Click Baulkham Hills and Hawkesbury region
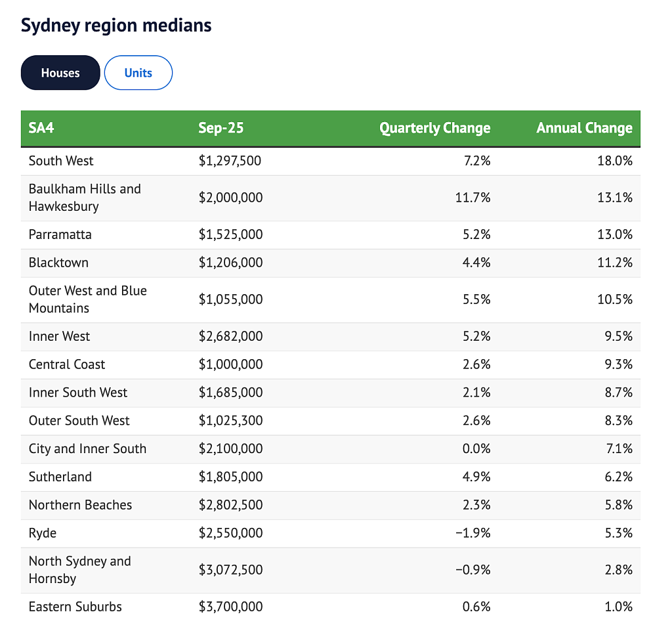The image size is (672, 633). click(85, 198)
